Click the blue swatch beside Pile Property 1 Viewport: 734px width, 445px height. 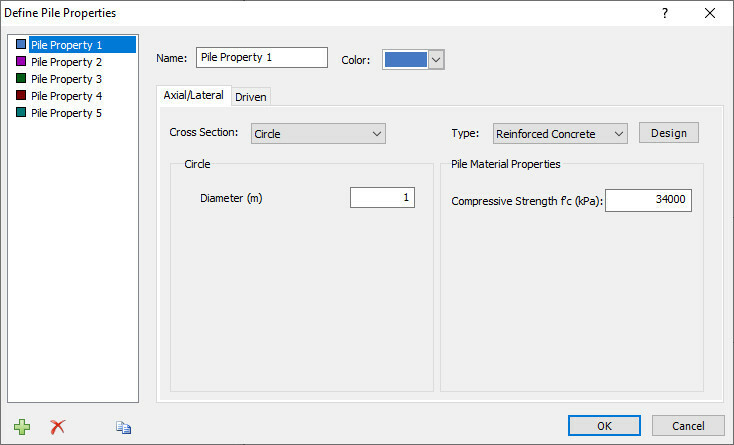pos(21,44)
